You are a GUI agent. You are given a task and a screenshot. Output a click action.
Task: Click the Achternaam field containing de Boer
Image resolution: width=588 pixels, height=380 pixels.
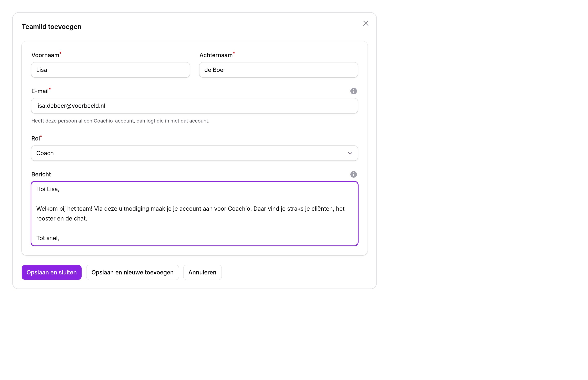(278, 70)
